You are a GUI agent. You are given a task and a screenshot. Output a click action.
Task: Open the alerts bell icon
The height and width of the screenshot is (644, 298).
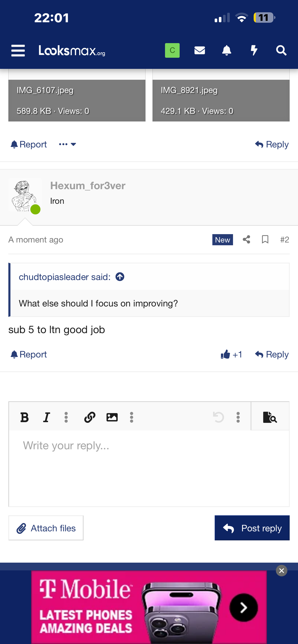[x=227, y=51]
